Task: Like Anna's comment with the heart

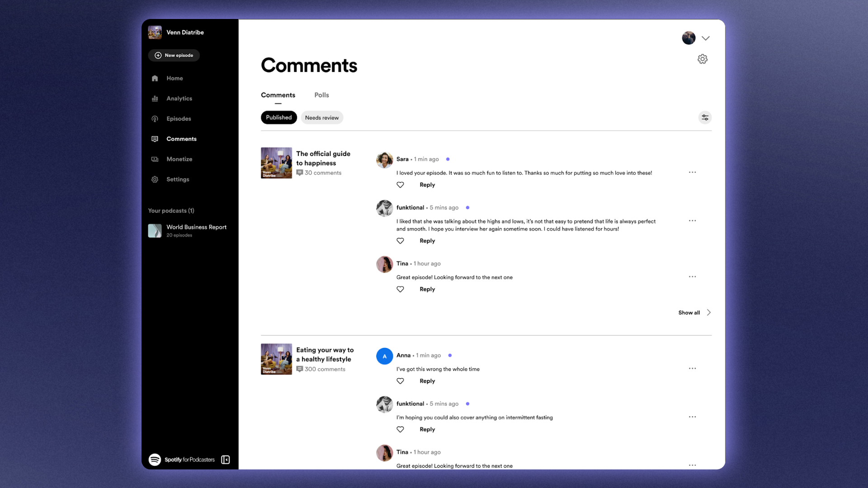Action: (x=400, y=381)
